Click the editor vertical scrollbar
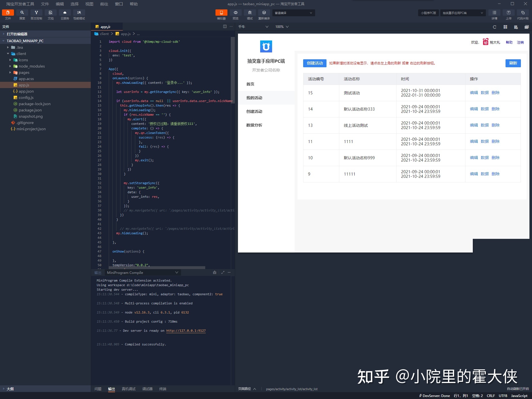The width and height of the screenshot is (532, 399). [233, 70]
